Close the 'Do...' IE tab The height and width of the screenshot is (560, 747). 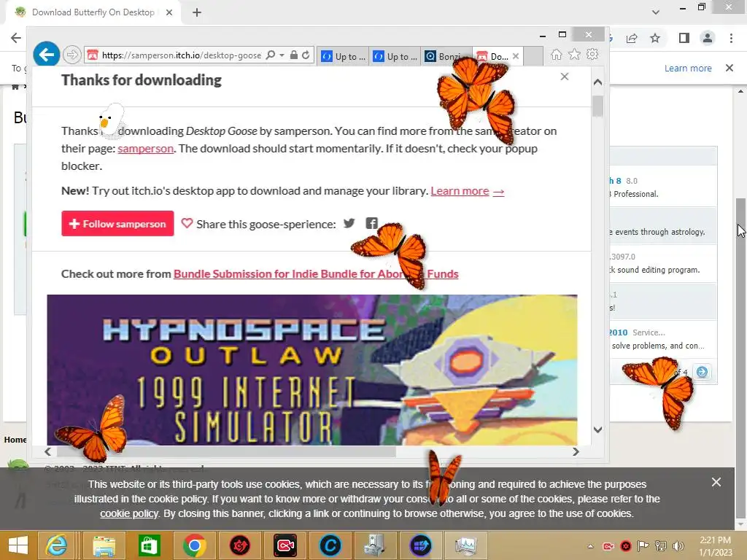516,56
